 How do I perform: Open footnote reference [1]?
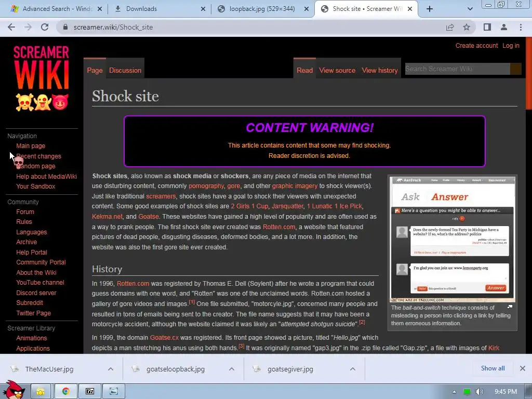(192, 302)
